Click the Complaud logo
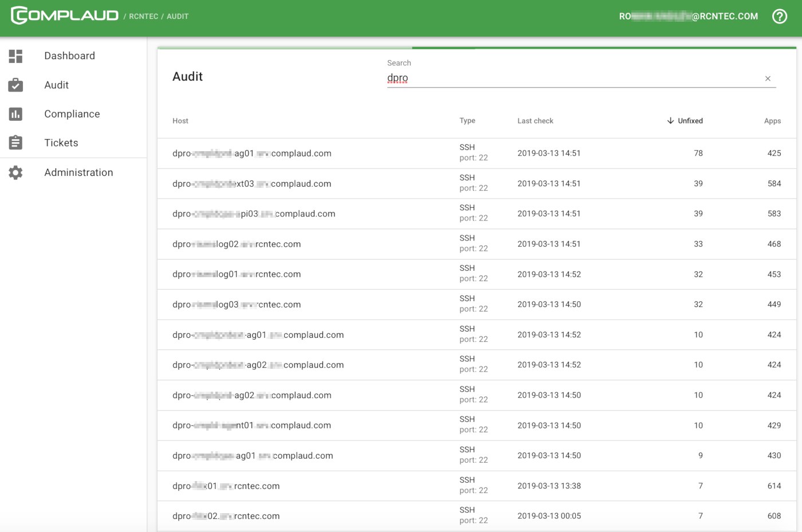The width and height of the screenshot is (802, 532). coord(65,15)
